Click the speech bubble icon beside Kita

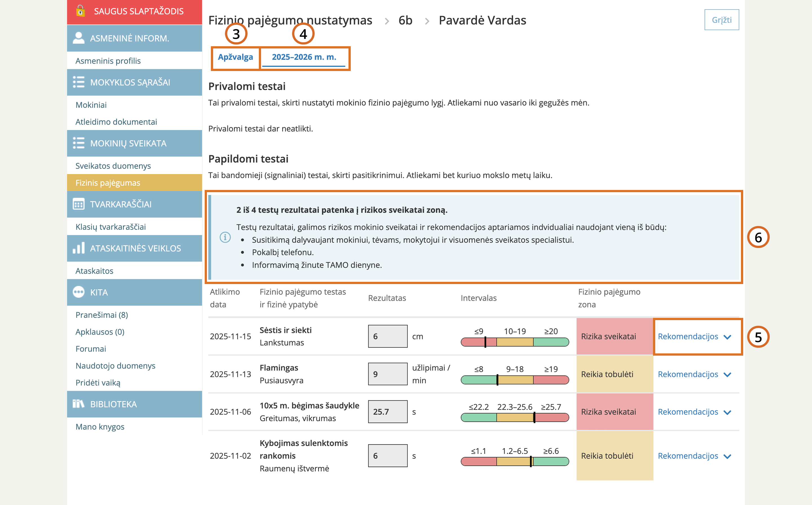tap(79, 292)
